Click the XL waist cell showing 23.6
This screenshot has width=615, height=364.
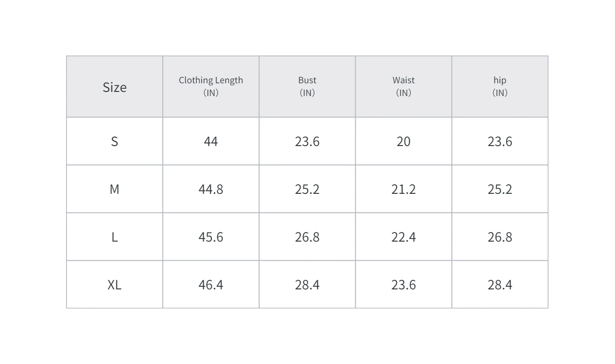tap(404, 285)
